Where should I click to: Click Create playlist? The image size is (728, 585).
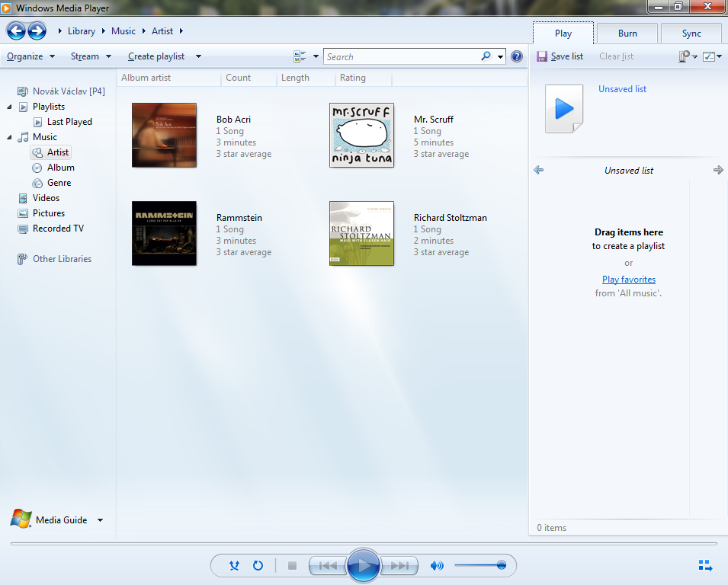coord(156,56)
